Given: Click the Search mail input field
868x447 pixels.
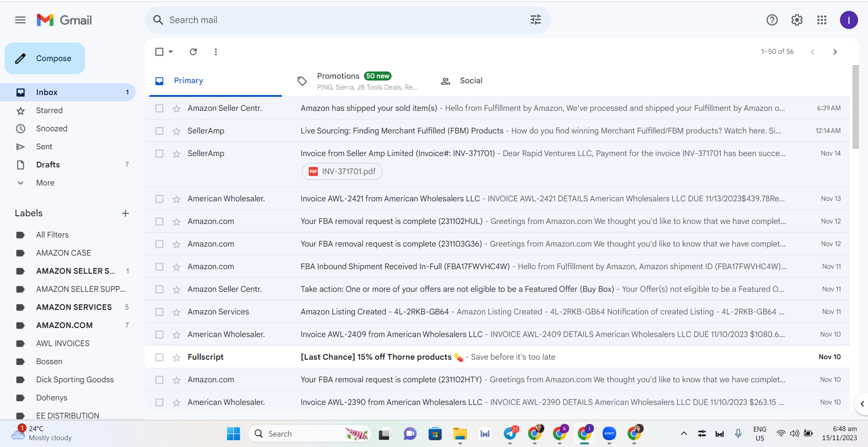Looking at the screenshot, I should (348, 20).
